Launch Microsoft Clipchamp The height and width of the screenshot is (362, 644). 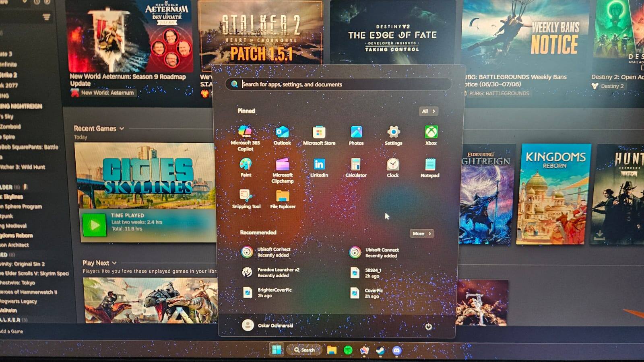pos(282,171)
